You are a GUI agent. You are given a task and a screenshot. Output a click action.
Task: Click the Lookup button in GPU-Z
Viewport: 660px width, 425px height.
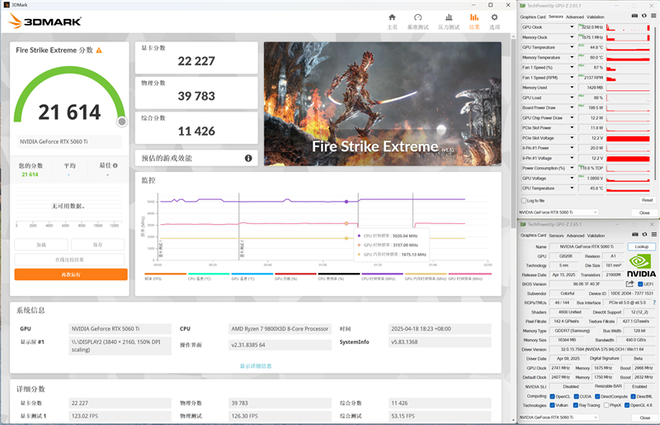tap(641, 247)
